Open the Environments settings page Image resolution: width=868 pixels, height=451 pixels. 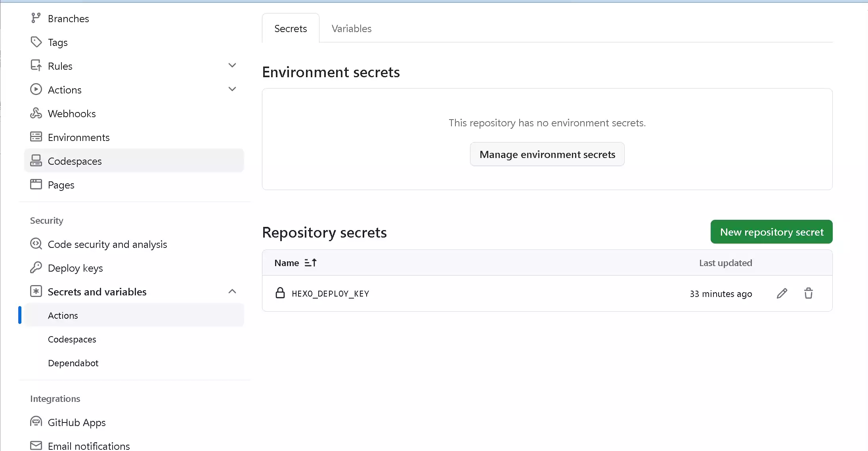[78, 137]
